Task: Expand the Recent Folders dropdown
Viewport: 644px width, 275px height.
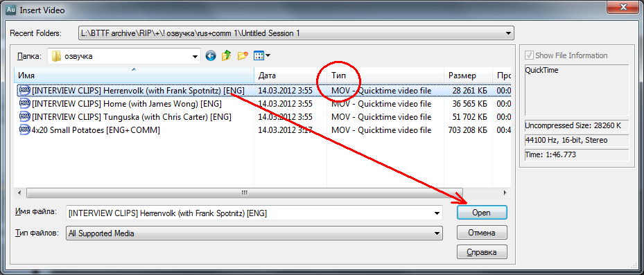Action: (508, 33)
